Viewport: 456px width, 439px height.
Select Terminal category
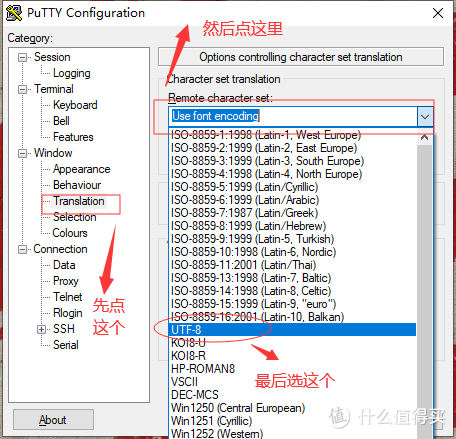tap(54, 89)
